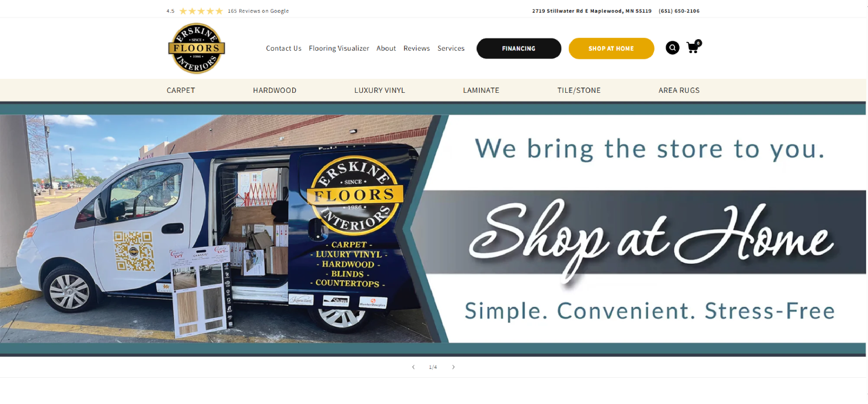Open the Reviews page link

point(416,48)
